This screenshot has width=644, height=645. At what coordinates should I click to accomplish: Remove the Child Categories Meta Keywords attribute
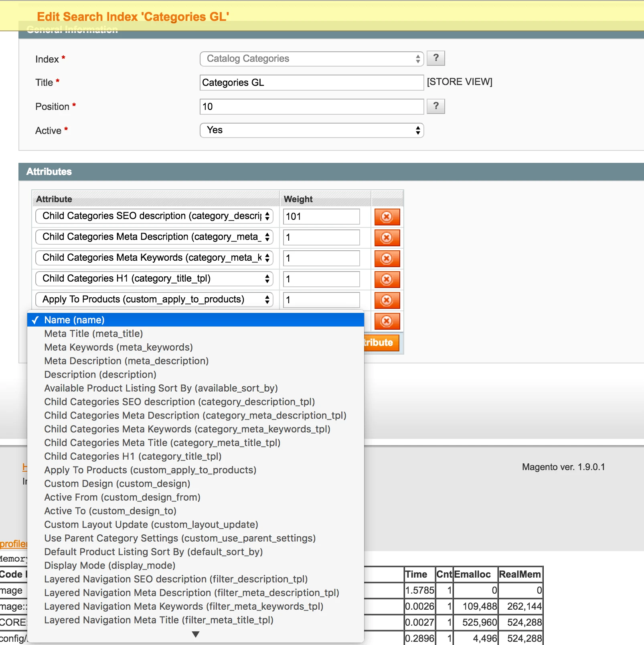pos(387,258)
